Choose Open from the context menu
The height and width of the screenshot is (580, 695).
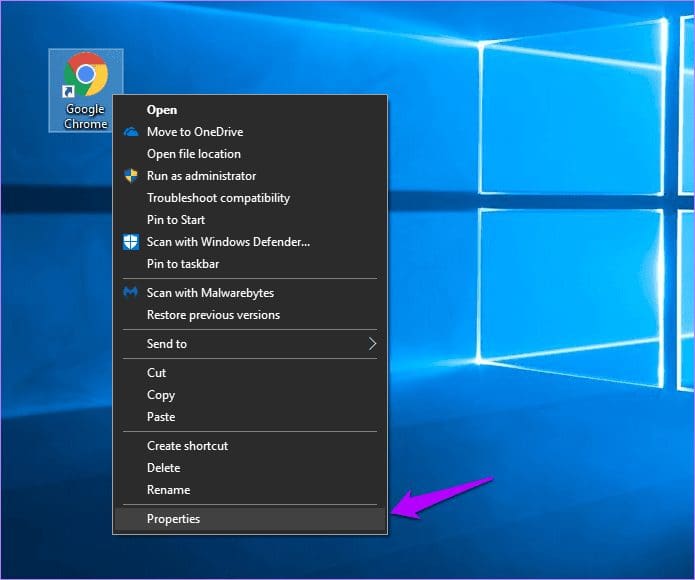250,110
